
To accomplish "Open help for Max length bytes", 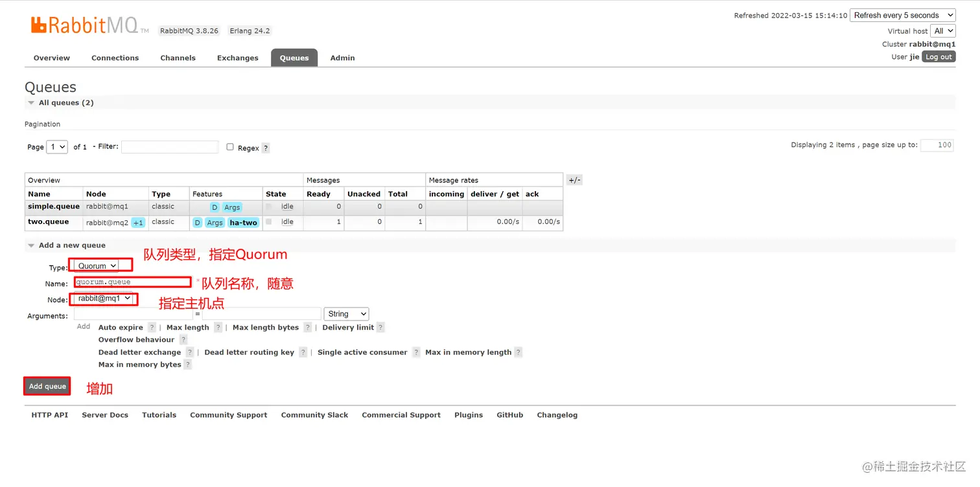I will point(308,328).
